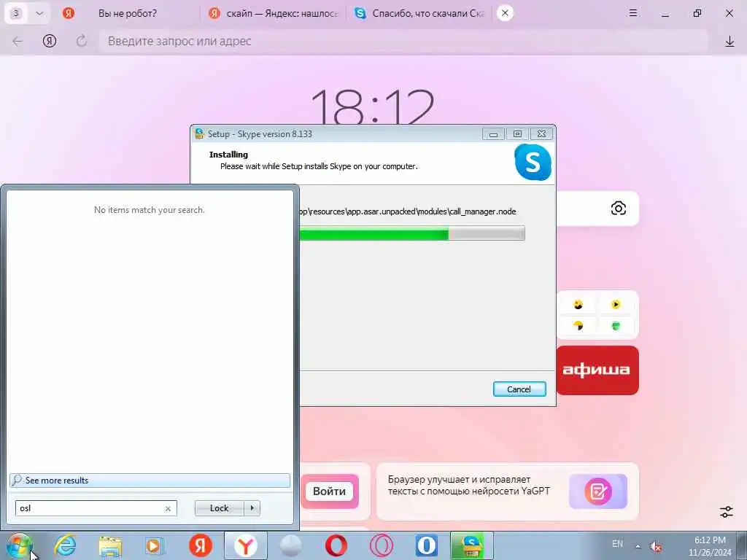Switch to the "Спасибо, что скачали" Skype tab
This screenshot has width=747, height=560.
419,13
